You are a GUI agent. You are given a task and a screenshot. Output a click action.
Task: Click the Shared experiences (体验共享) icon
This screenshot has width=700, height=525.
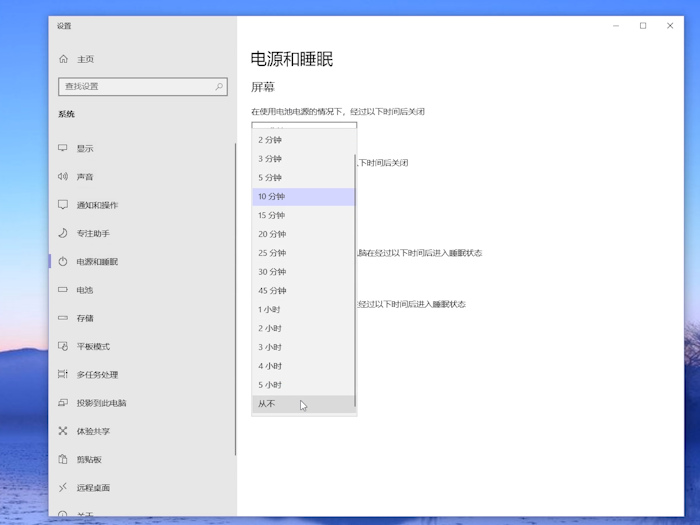click(x=63, y=431)
